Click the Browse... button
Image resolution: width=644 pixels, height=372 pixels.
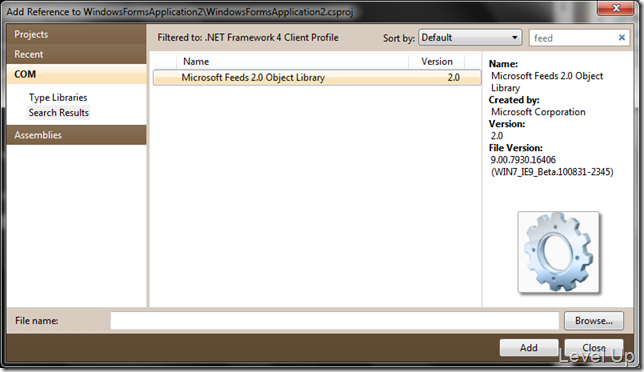pyautogui.click(x=593, y=321)
